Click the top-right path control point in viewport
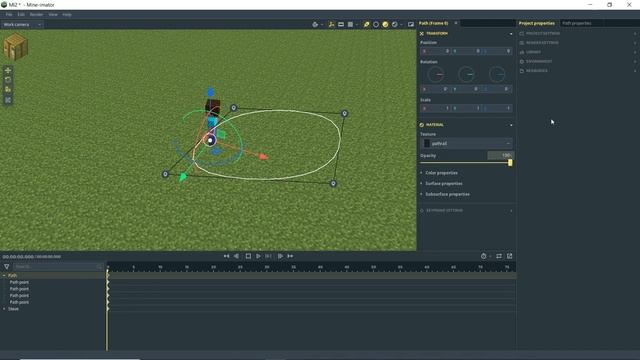Viewport: 640px width, 360px height. pyautogui.click(x=344, y=113)
